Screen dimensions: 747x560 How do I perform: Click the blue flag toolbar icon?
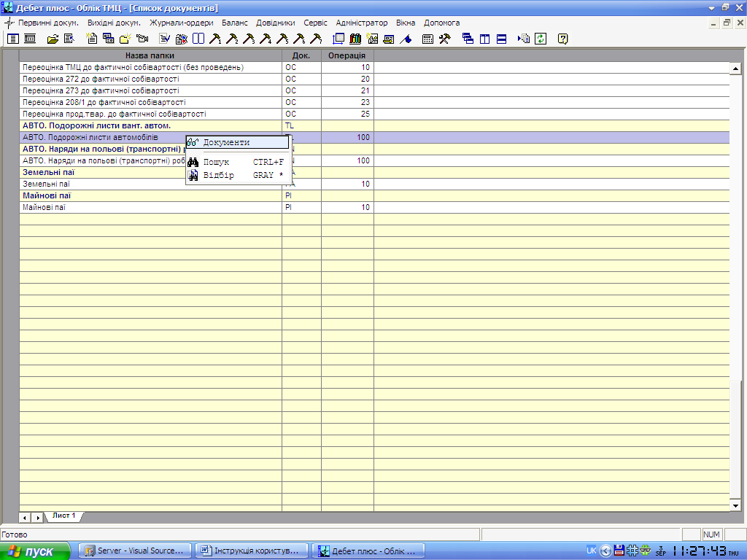click(x=406, y=39)
